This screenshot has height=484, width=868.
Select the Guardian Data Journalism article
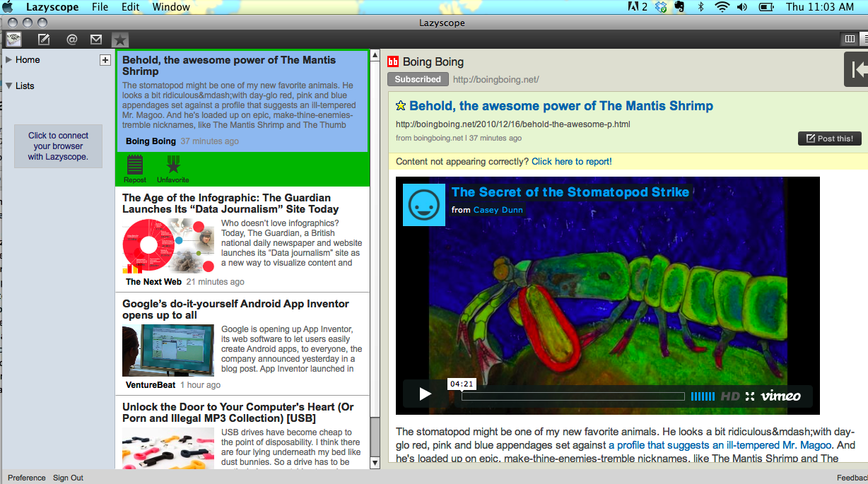242,239
